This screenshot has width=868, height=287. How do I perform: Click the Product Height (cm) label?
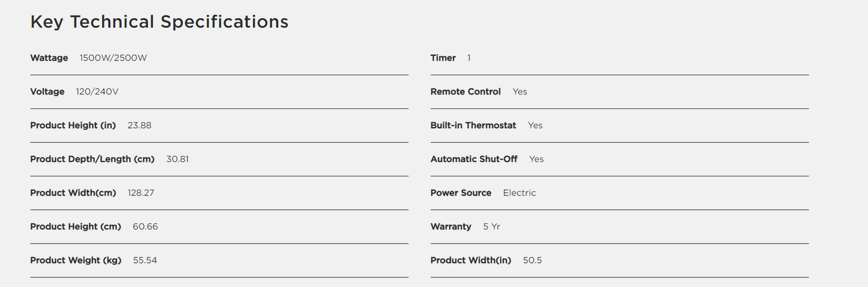point(76,227)
